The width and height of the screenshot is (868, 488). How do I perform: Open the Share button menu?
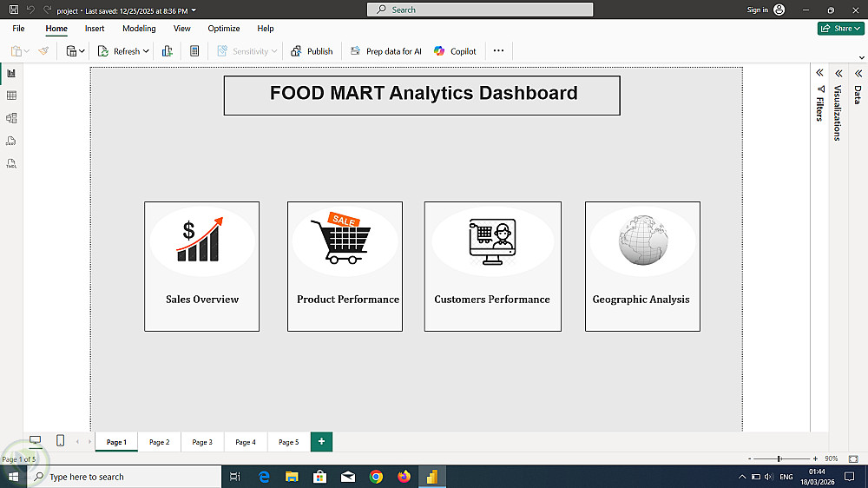[x=840, y=29]
